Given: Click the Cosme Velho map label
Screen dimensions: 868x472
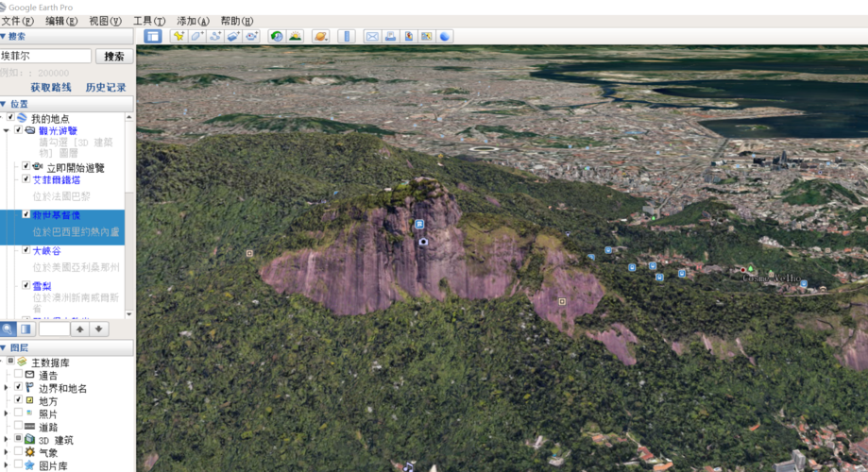Looking at the screenshot, I should (x=772, y=278).
